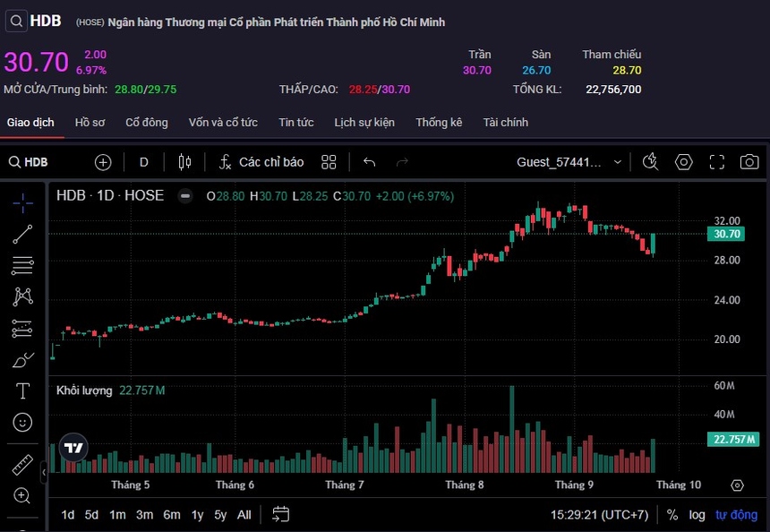The height and width of the screenshot is (532, 770).
Task: Switch to the Tin tức tab
Action: pos(295,123)
